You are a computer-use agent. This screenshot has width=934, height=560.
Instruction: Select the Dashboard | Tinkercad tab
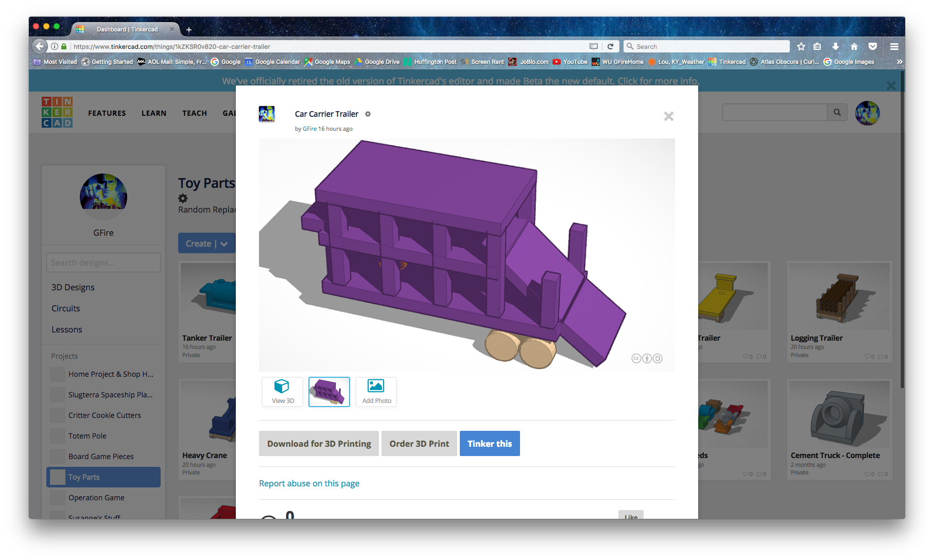point(126,29)
